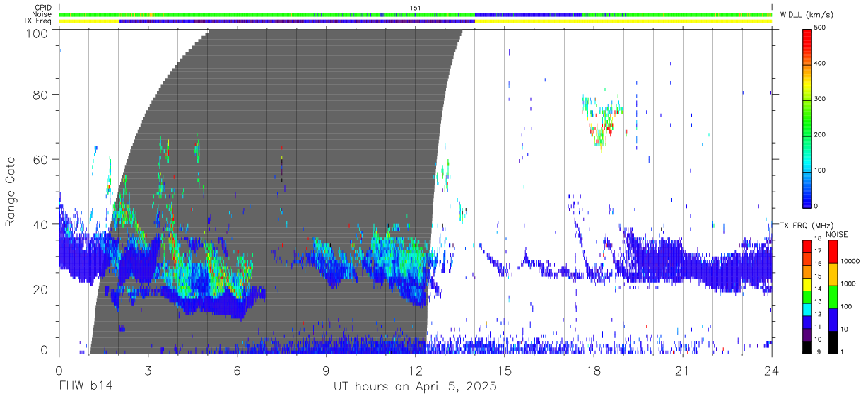Click the x-axis tick label 3

(x=148, y=371)
